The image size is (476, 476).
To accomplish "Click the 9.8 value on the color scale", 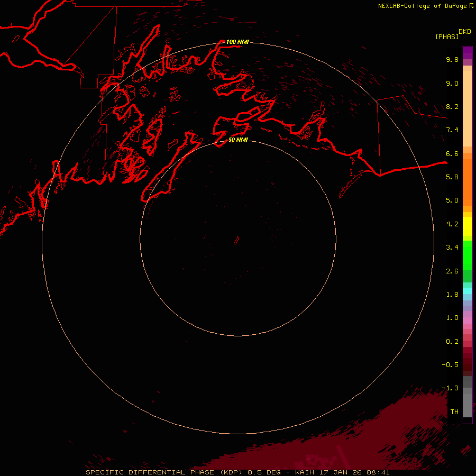I will (452, 59).
